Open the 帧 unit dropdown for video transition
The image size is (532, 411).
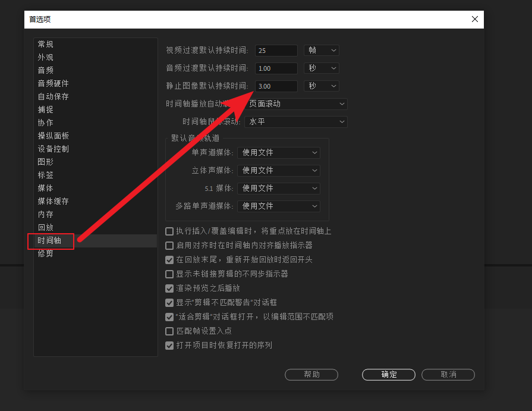tap(321, 51)
